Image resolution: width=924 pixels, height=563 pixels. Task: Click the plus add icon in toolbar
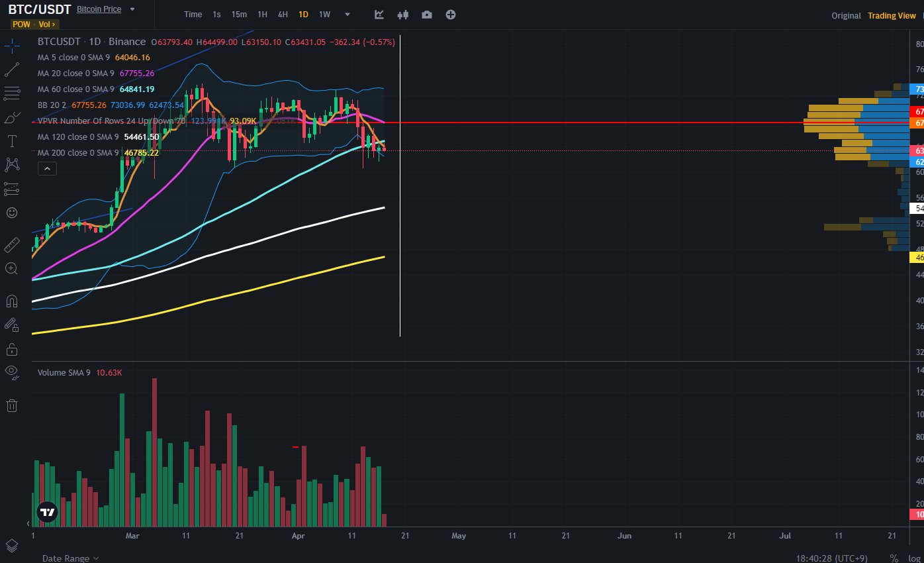[451, 15]
